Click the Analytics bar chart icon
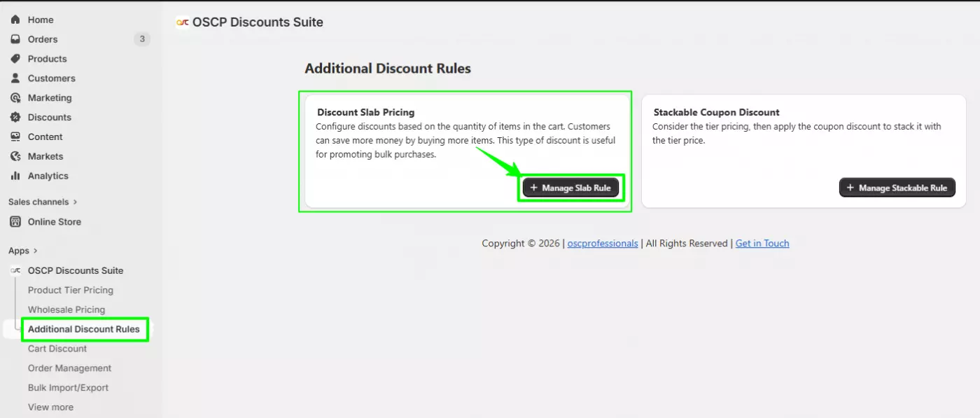This screenshot has width=980, height=418. (15, 176)
